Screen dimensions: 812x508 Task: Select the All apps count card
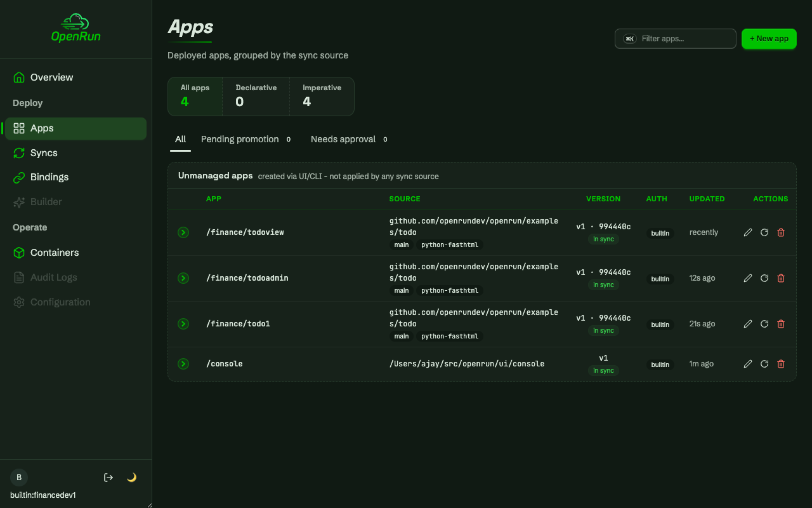[195, 97]
